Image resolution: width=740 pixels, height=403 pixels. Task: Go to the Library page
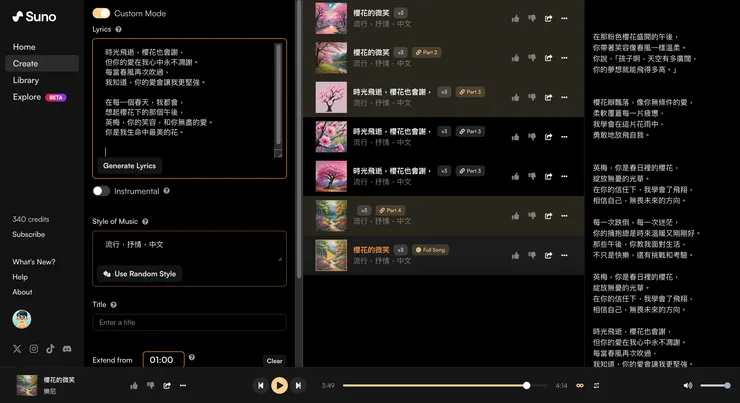coord(26,80)
